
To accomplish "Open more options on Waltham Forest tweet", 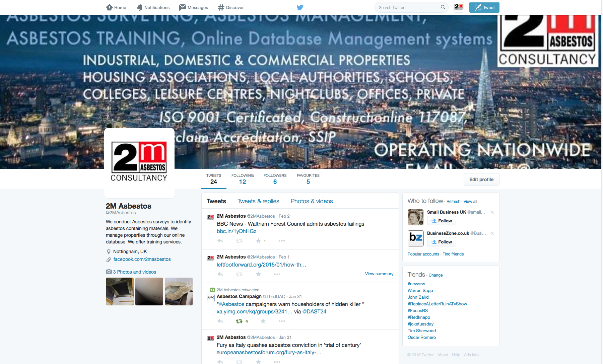I will 282,241.
